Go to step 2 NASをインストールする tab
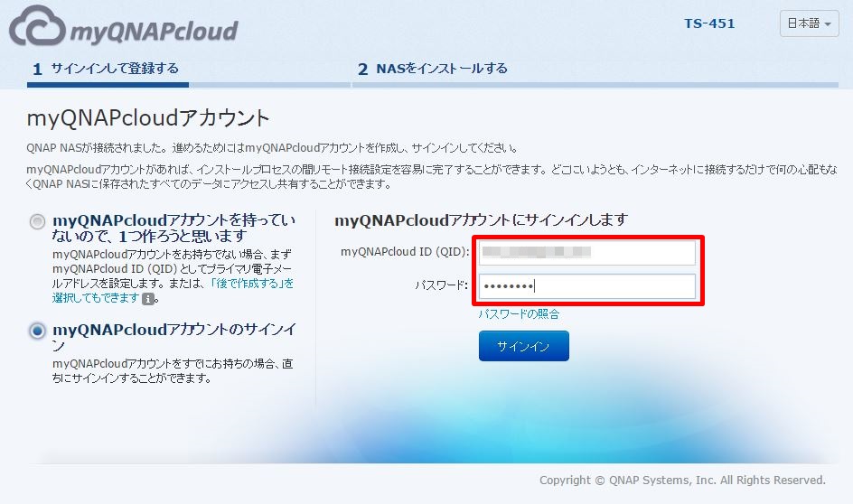The image size is (853, 504). tap(433, 69)
